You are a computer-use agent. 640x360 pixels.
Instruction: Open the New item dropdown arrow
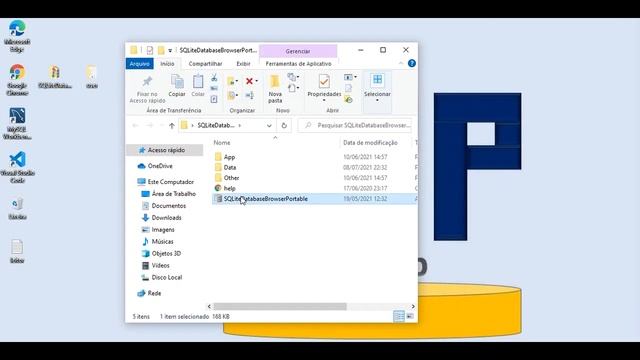click(x=298, y=77)
